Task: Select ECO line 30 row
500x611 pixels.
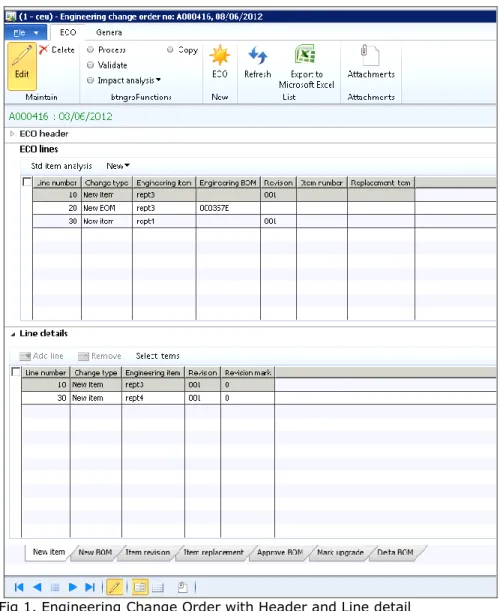Action: coord(223,221)
